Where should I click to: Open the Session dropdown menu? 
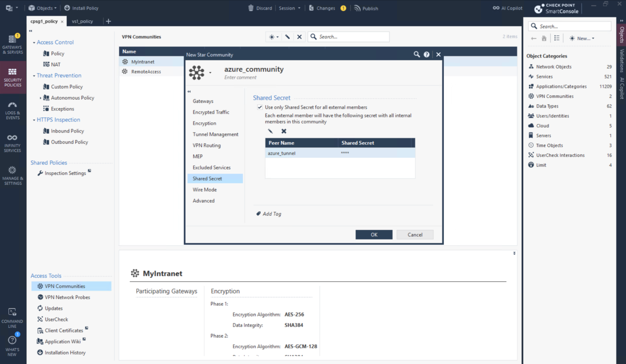click(x=290, y=8)
